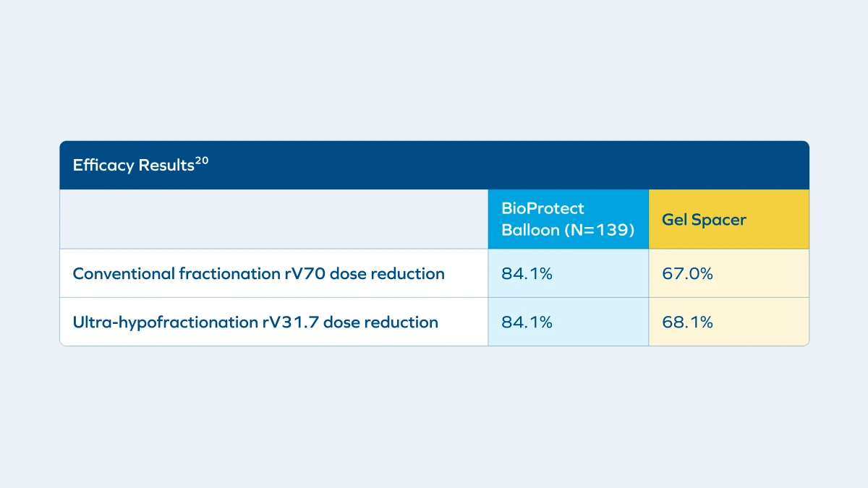The image size is (868, 488).
Task: Click the "rV31.7" term in second row
Action: pyautogui.click(x=290, y=322)
